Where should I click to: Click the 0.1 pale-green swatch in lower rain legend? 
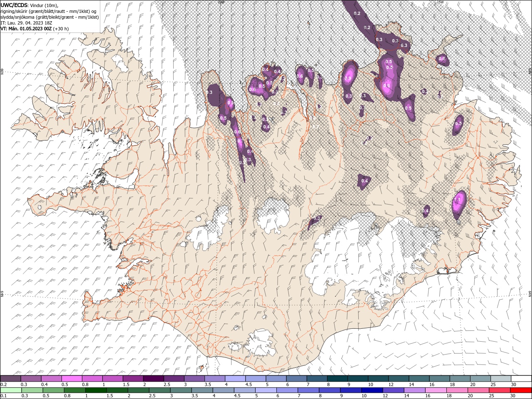(11, 390)
